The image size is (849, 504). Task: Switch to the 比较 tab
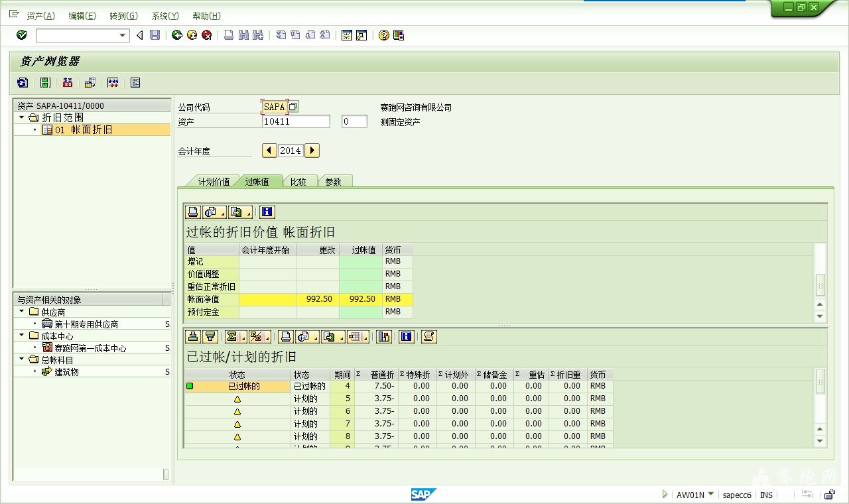coord(298,181)
